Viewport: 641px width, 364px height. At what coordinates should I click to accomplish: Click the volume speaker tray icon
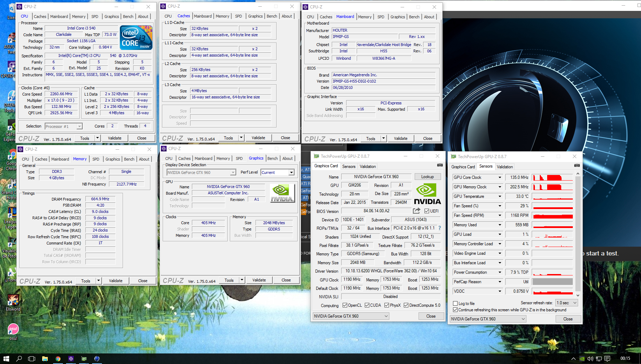(590, 359)
